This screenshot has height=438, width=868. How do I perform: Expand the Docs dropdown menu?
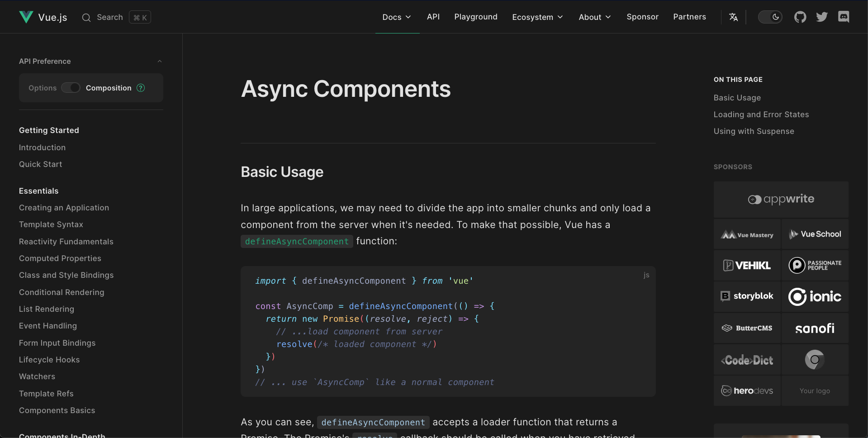[x=397, y=17]
